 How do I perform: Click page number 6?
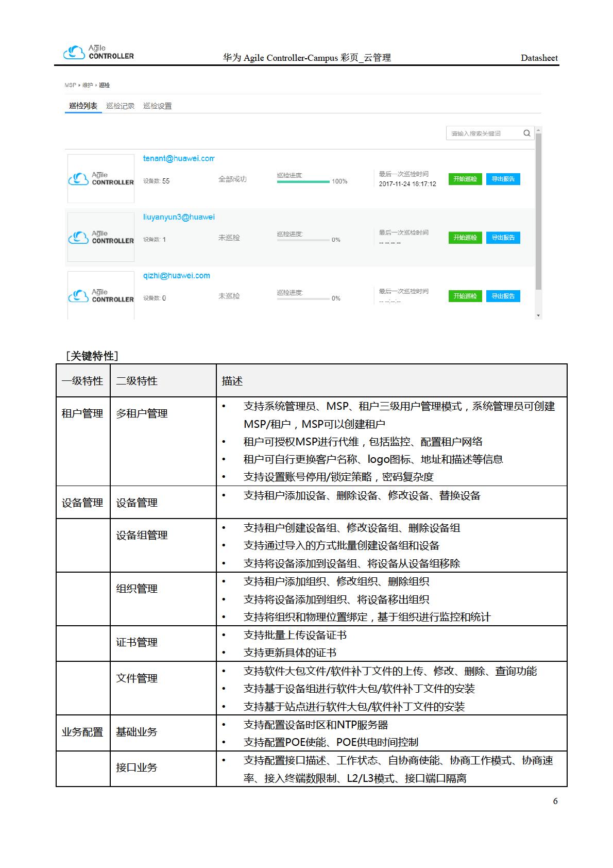point(555,801)
